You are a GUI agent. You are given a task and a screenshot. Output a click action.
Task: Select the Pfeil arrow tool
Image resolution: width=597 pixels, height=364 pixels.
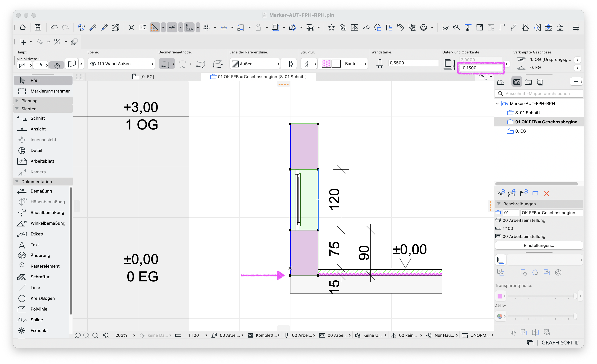[43, 80]
